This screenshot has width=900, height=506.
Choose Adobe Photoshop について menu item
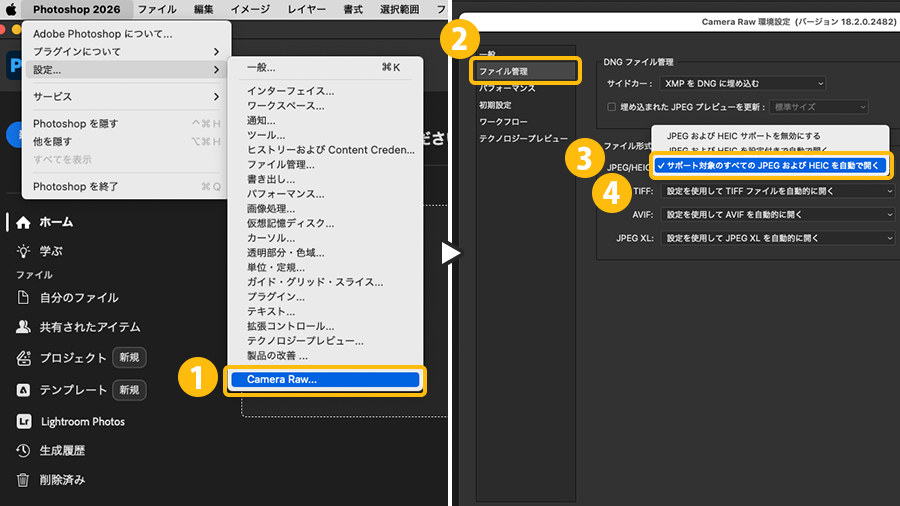(x=126, y=34)
